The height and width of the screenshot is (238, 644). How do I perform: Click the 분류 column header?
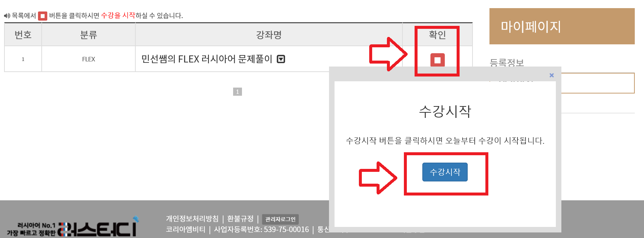[89, 35]
